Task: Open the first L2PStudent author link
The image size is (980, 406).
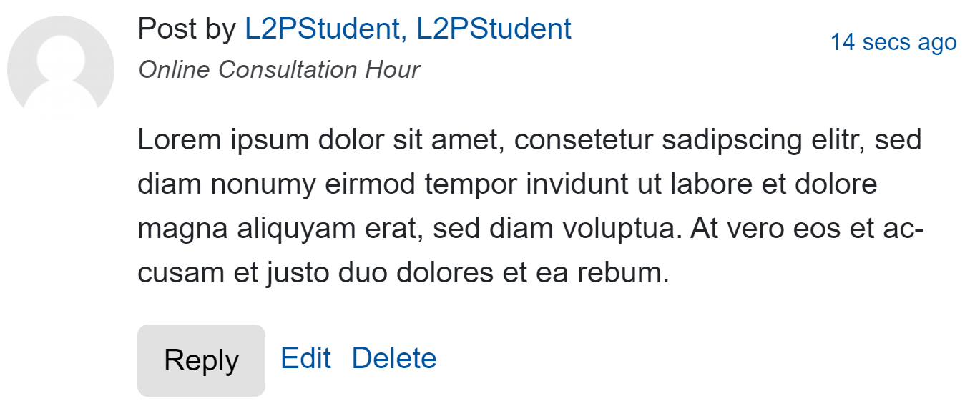Action: click(x=321, y=29)
